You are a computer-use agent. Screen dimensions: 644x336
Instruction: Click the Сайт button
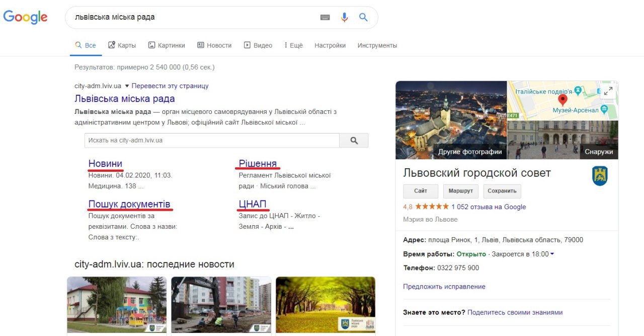click(x=421, y=191)
